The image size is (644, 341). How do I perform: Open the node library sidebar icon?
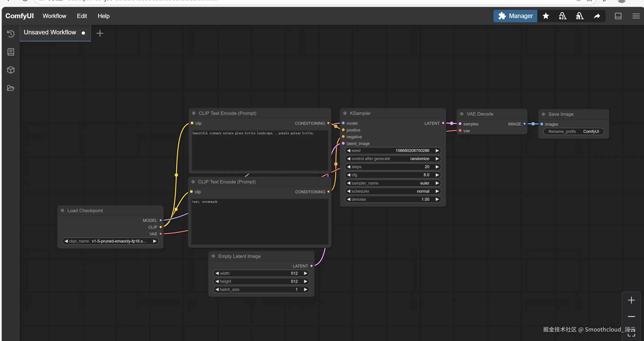click(x=11, y=52)
